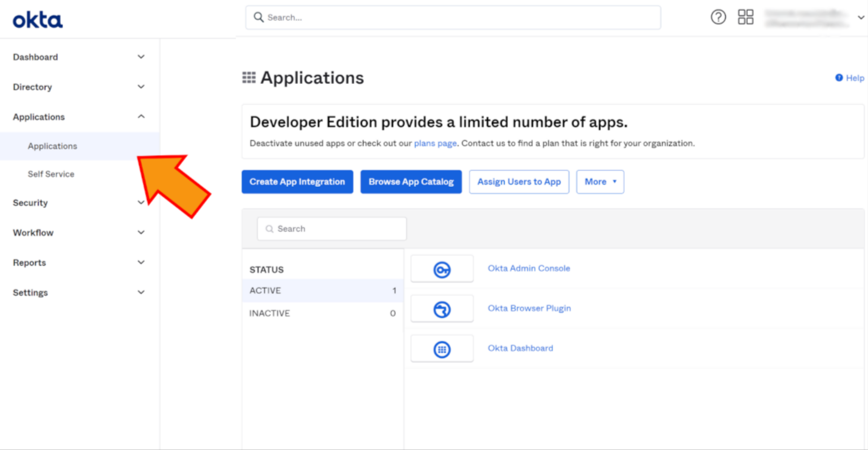
Task: Focus the applications list Search field
Action: pyautogui.click(x=332, y=229)
